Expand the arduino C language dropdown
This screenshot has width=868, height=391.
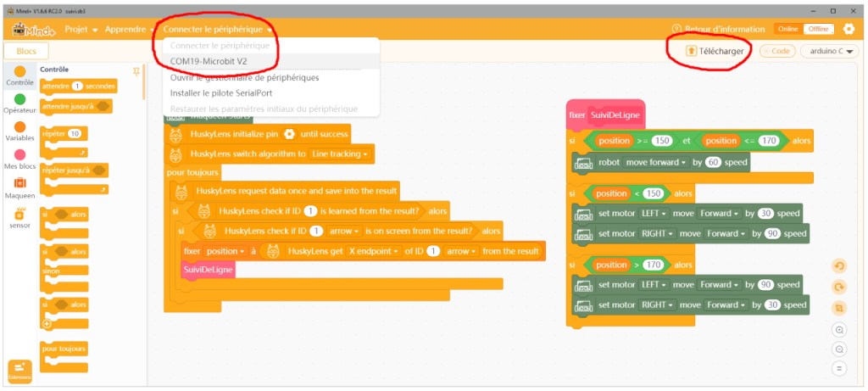[832, 51]
